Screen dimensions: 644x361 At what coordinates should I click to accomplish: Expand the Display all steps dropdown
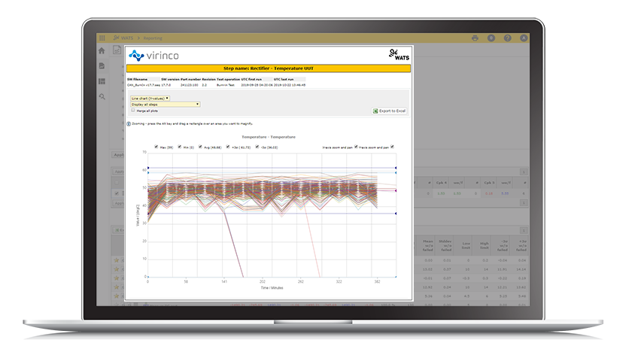coord(165,105)
